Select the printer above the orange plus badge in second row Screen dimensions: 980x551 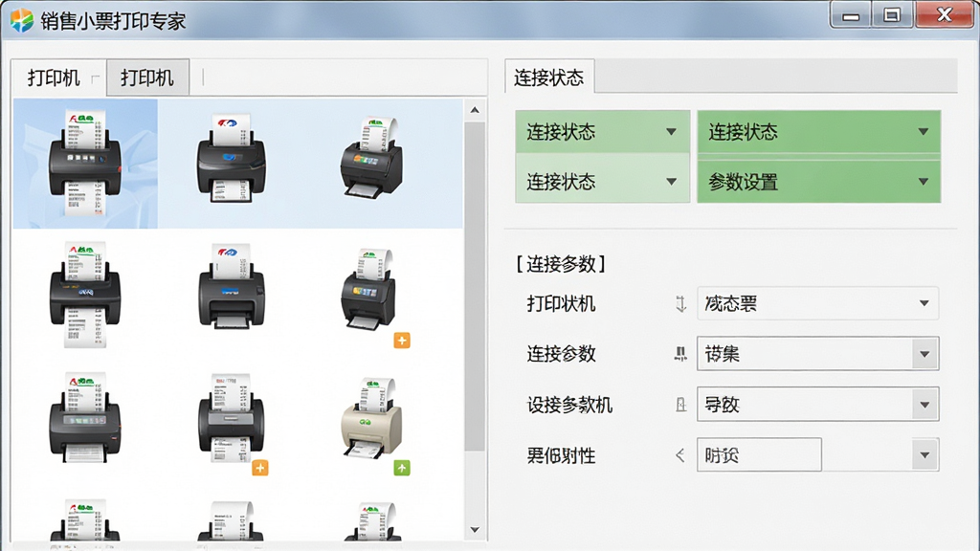(368, 289)
